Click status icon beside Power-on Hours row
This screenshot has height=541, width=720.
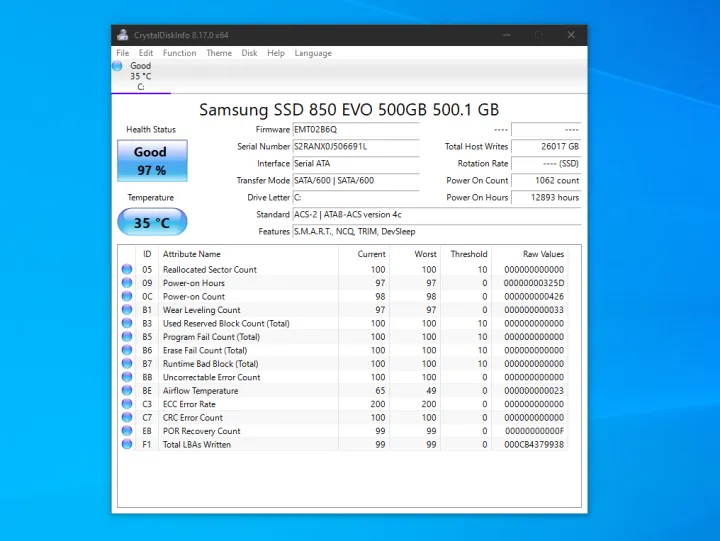(127, 283)
